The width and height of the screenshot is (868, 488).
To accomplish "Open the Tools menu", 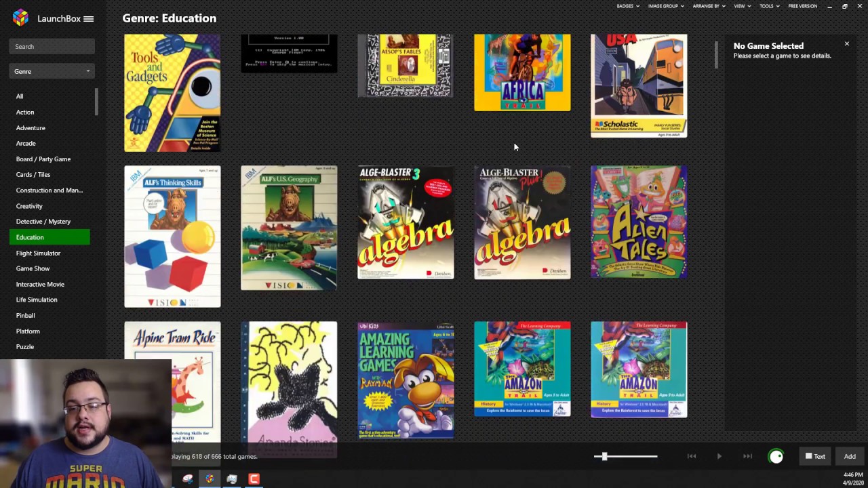I will pyautogui.click(x=769, y=6).
